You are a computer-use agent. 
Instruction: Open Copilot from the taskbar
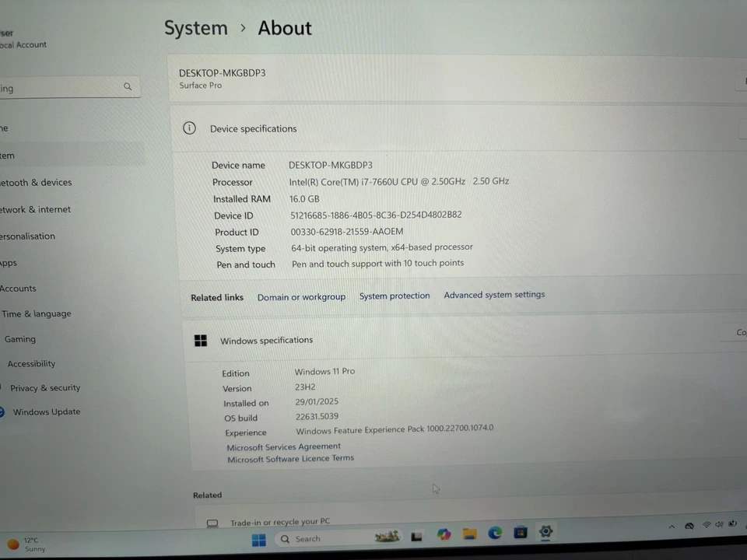pyautogui.click(x=443, y=534)
